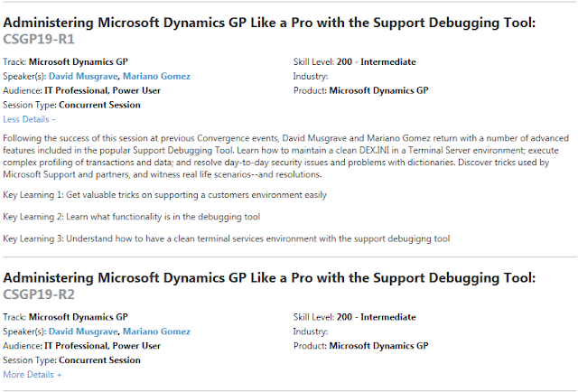Click Skill Level 200 - Intermediate in CSGP19-R1
578x392 pixels.
(x=376, y=62)
